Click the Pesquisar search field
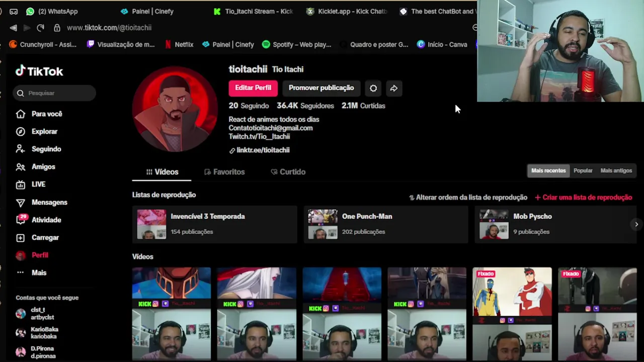Viewport: 644px width, 362px height. point(55,93)
